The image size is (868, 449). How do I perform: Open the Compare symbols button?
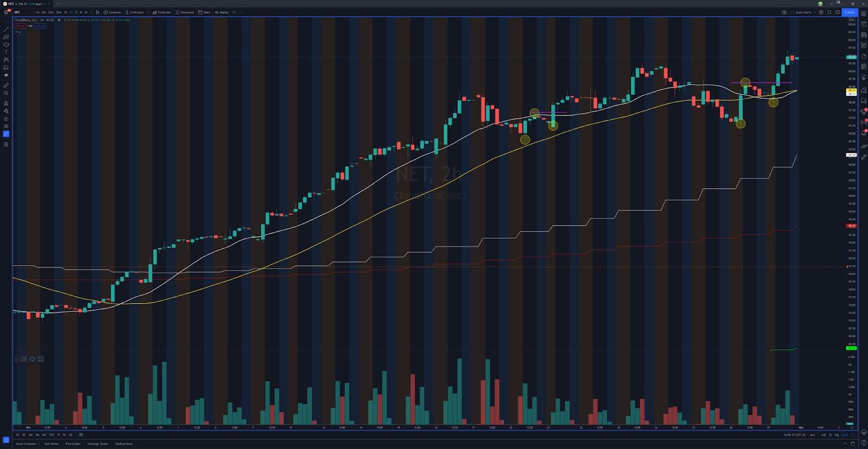[x=112, y=12]
